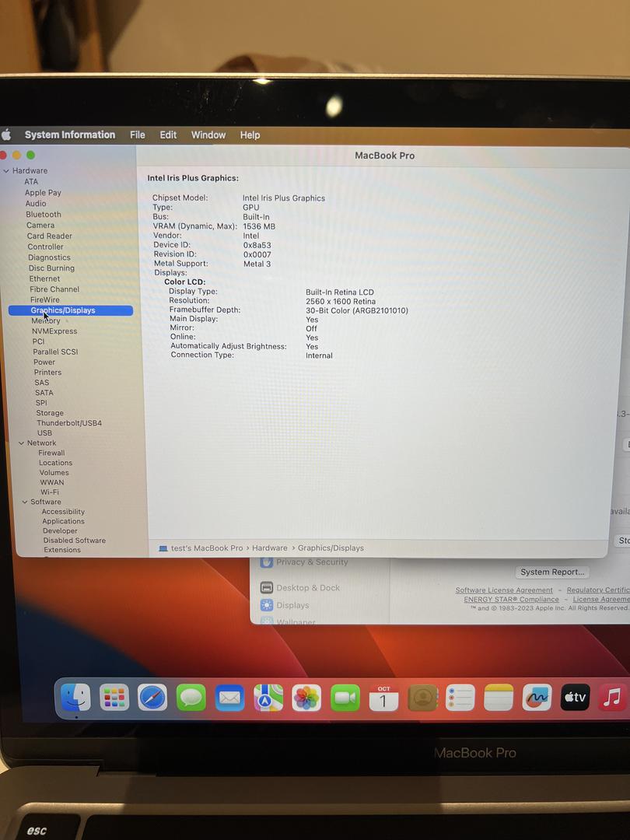The width and height of the screenshot is (630, 840).
Task: Select Accessibility under Software
Action: coord(63,512)
